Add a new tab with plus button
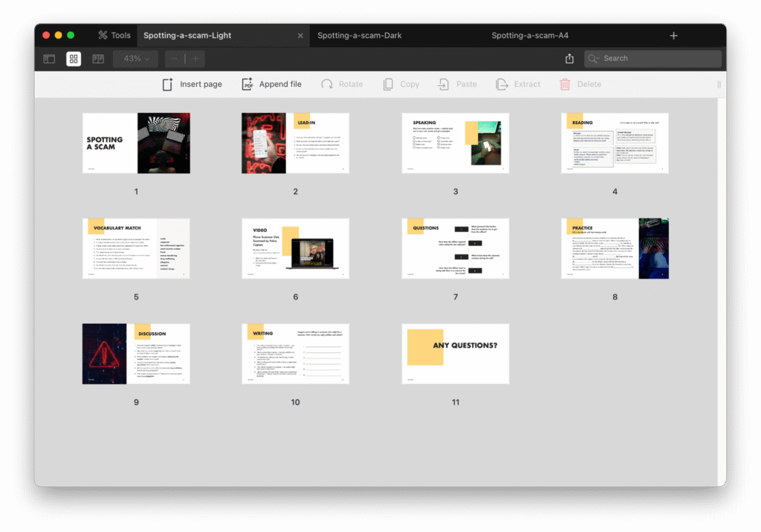Viewport: 761px width, 532px height. tap(673, 36)
